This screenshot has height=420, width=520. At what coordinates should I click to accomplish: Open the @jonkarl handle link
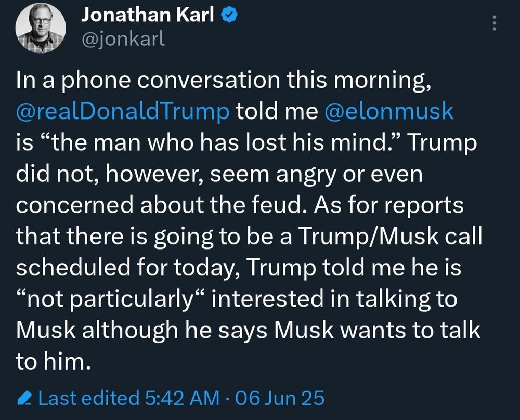(x=123, y=39)
